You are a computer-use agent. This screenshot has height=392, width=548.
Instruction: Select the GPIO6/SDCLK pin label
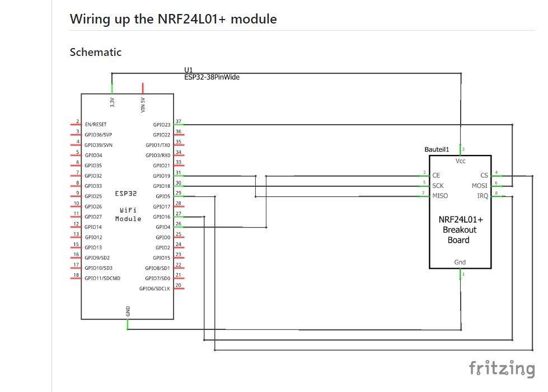click(x=154, y=289)
